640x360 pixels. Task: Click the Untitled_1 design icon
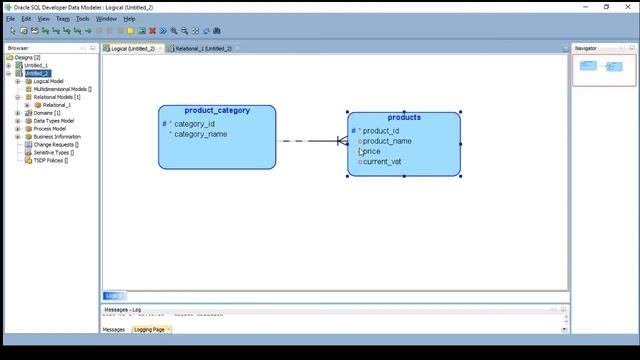pyautogui.click(x=19, y=65)
